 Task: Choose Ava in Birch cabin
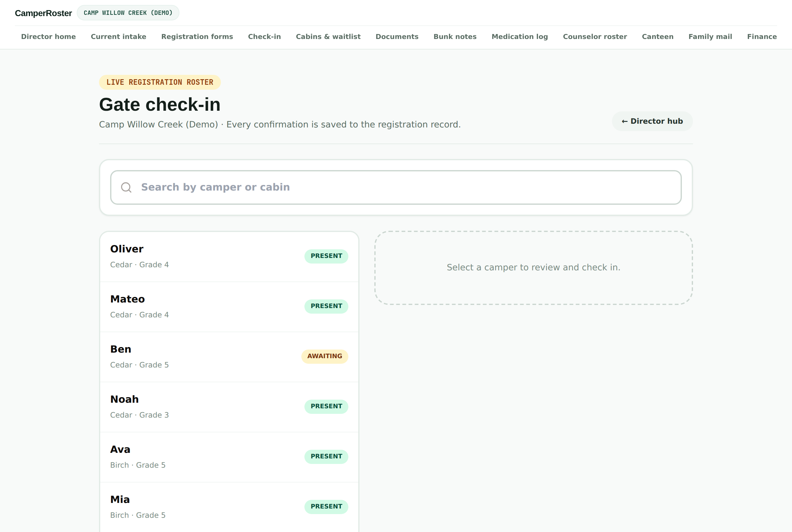(229, 457)
